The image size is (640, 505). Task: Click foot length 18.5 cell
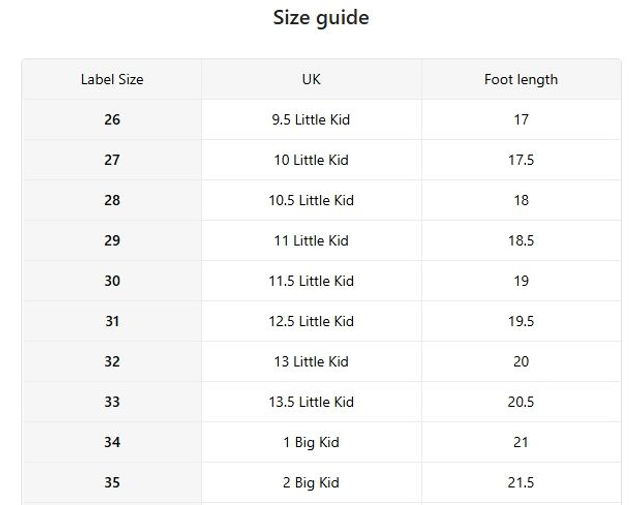[x=521, y=241]
